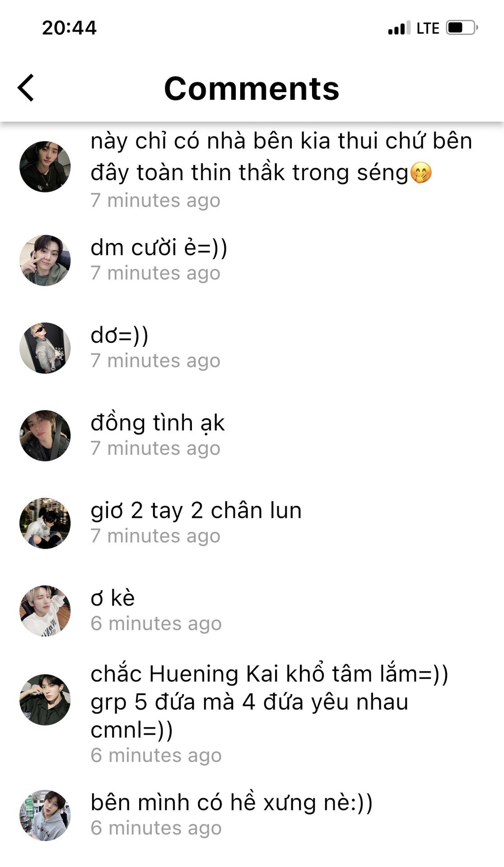
Task: Open avatar of 'dm cười ẻ=))' commenter
Action: point(45,260)
